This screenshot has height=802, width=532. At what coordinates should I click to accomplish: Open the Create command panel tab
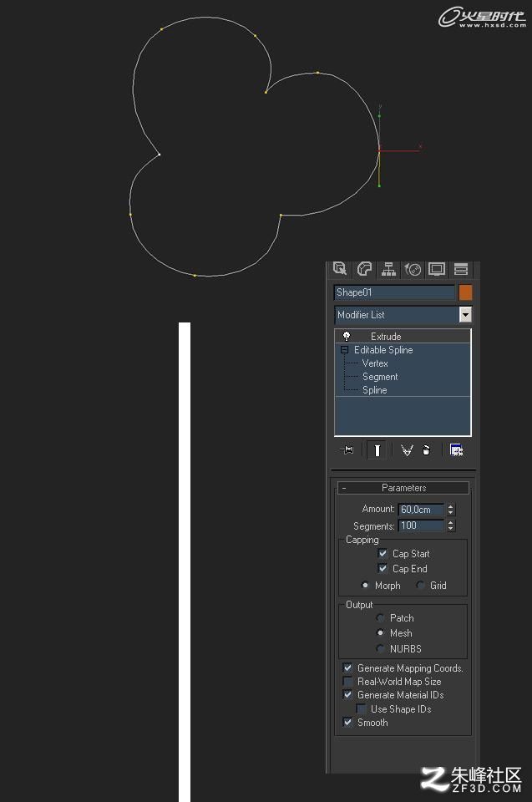pos(340,268)
